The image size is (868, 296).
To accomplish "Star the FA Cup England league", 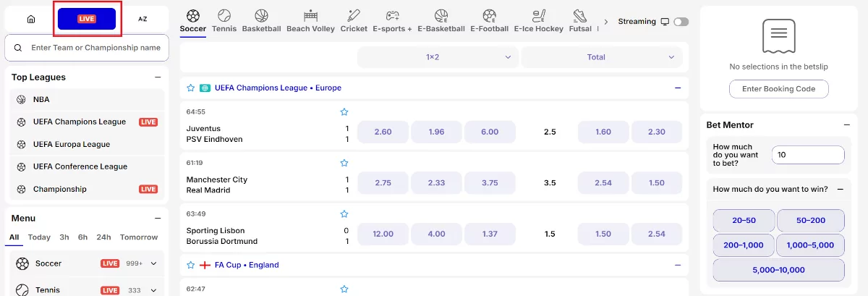I will tap(191, 265).
